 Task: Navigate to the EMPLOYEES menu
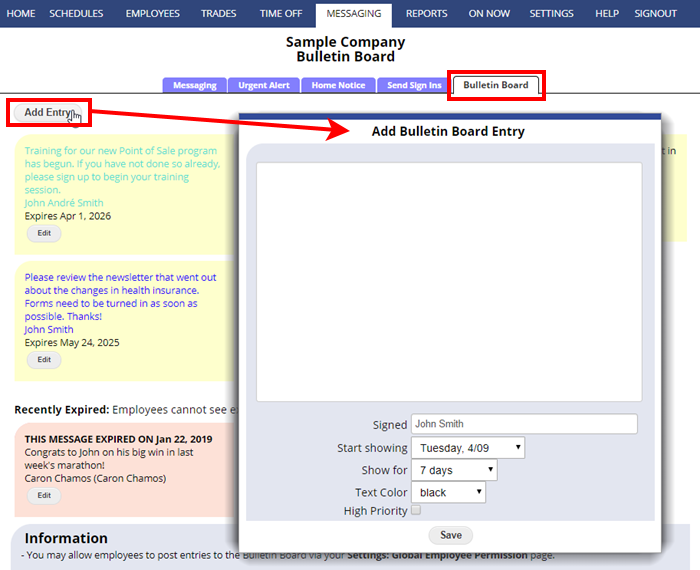(153, 14)
